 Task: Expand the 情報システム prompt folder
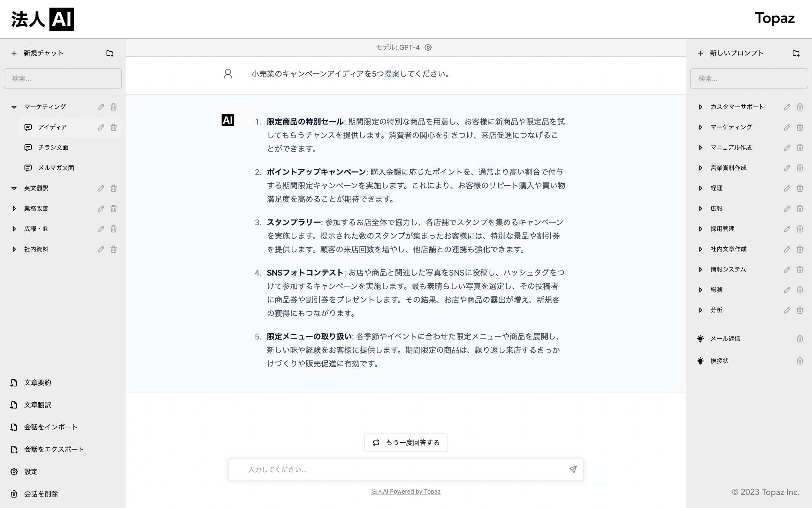(x=700, y=270)
